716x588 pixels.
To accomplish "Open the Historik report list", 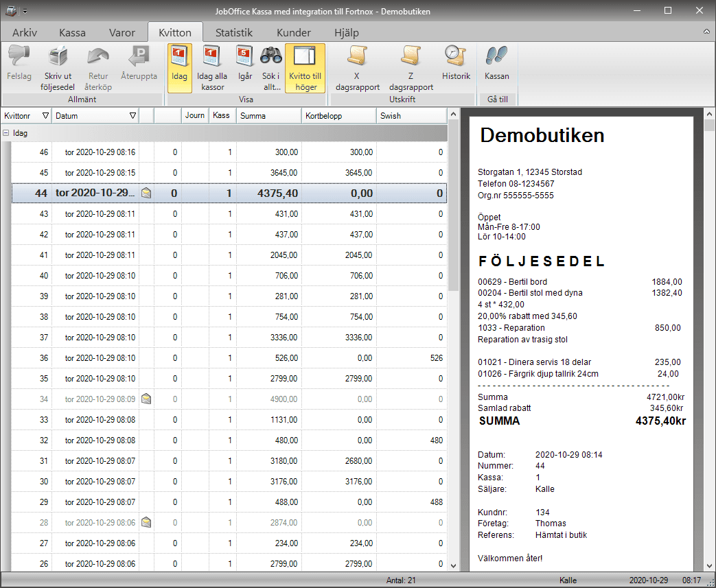I will (456, 62).
